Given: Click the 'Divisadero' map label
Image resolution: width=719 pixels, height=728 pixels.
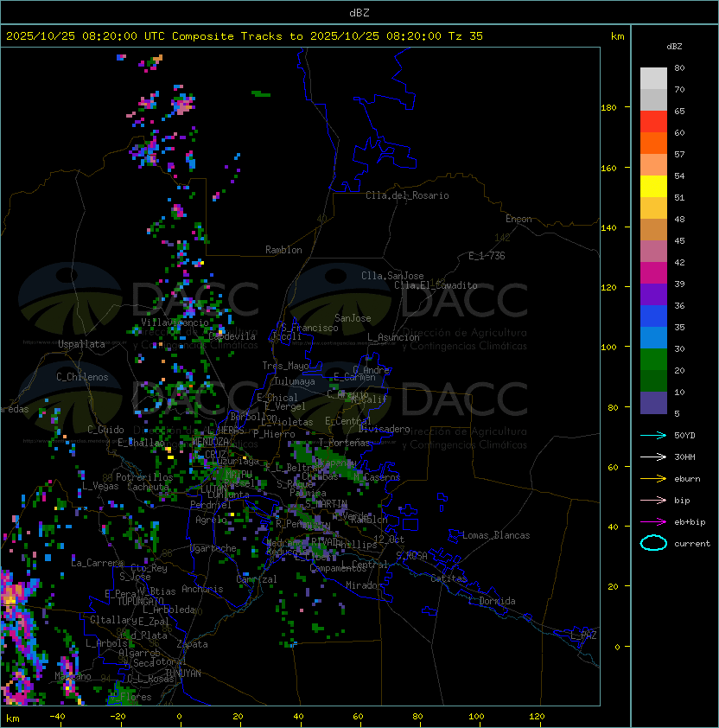Looking at the screenshot, I should (385, 429).
